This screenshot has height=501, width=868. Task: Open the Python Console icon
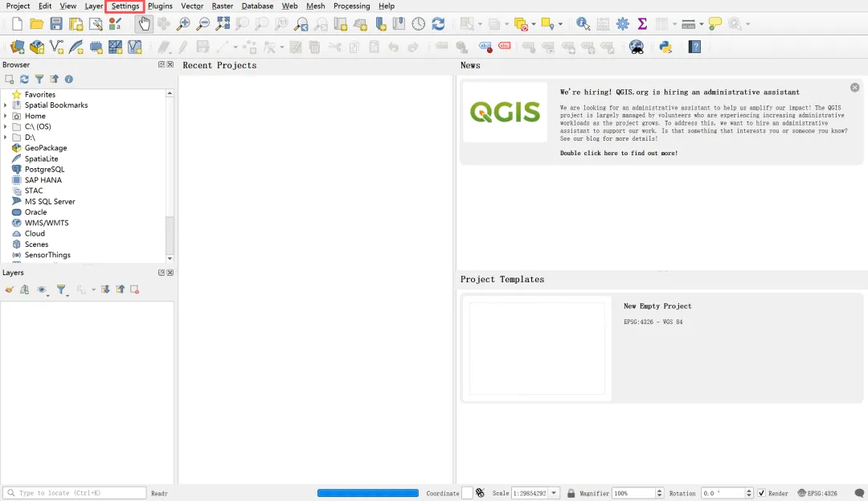[x=665, y=47]
